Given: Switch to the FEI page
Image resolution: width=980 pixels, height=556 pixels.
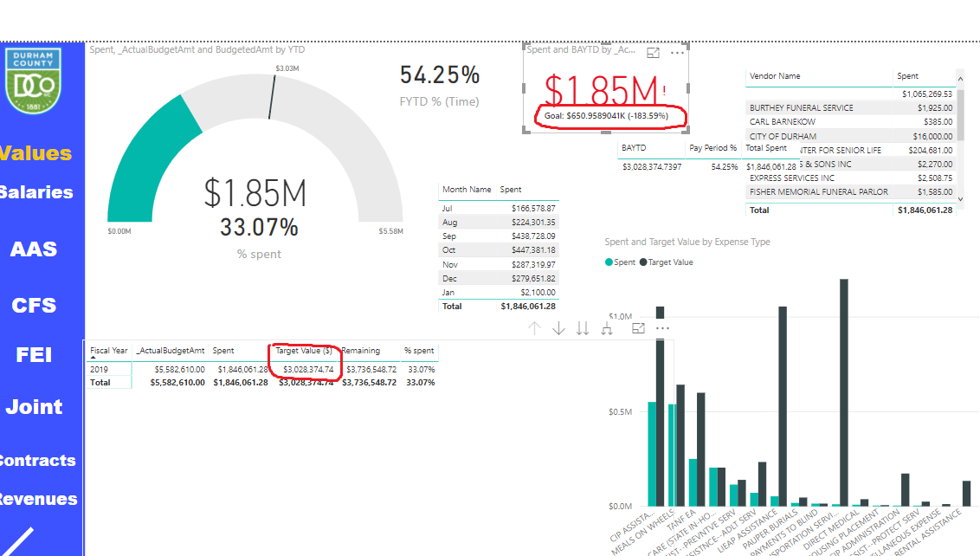Looking at the screenshot, I should tap(34, 355).
